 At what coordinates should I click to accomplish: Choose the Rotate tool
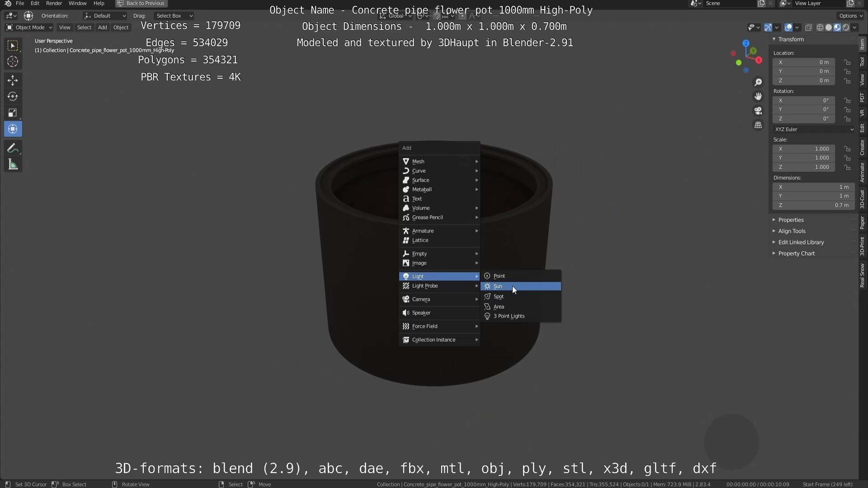coord(13,96)
